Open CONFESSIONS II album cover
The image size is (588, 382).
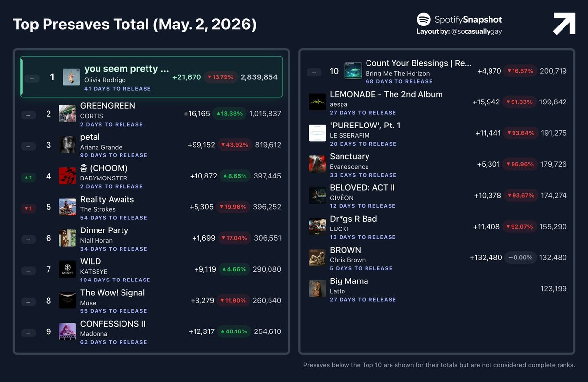coord(68,331)
